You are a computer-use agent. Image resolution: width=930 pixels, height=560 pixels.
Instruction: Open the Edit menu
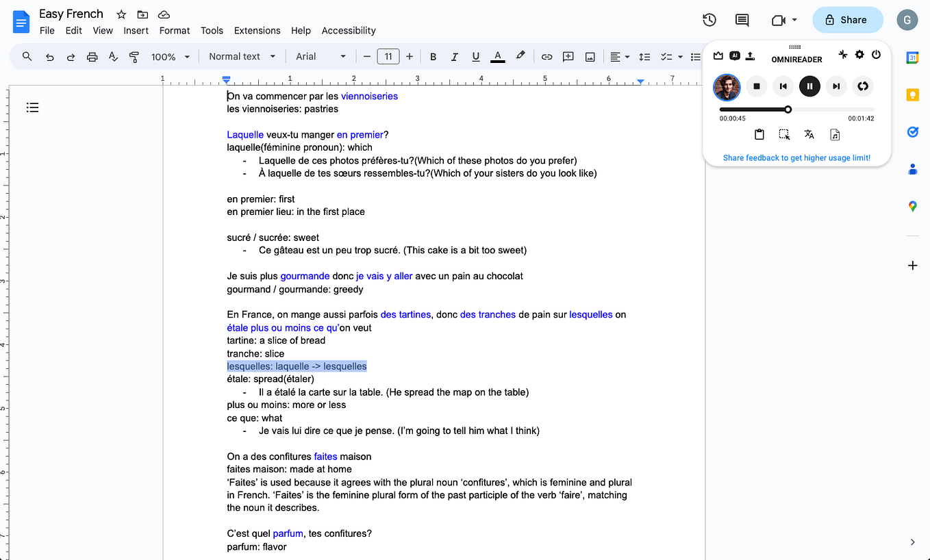click(x=74, y=30)
